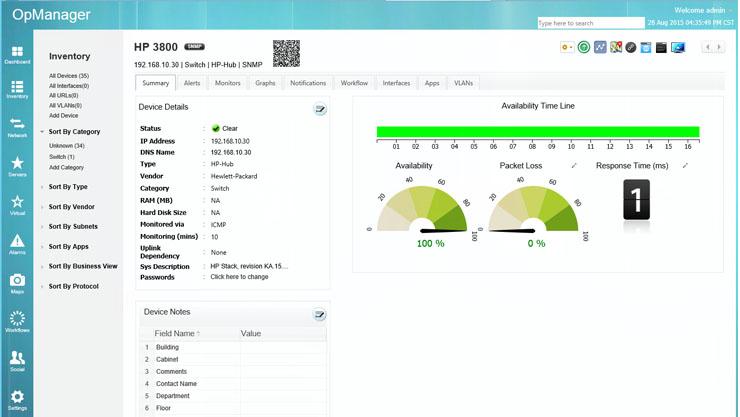Open the Dashboard sidebar icon
The height and width of the screenshot is (417, 740).
click(x=17, y=54)
